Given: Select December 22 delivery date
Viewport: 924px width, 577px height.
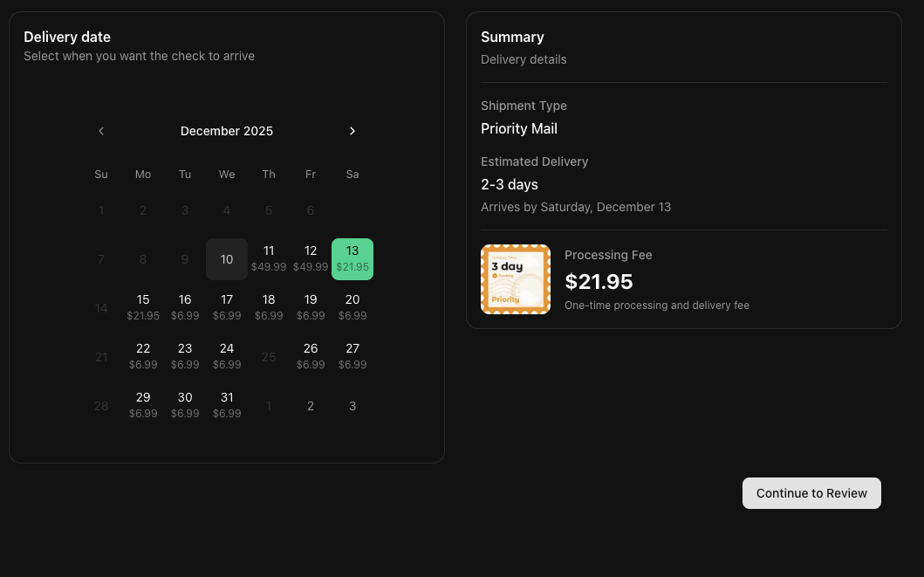Looking at the screenshot, I should coord(143,356).
